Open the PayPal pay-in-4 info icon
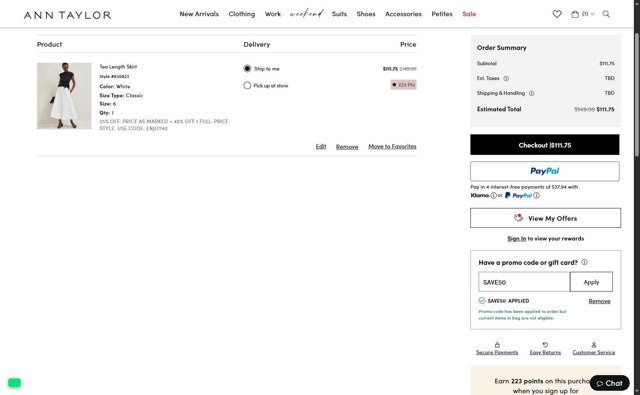This screenshot has width=640, height=395. (536, 195)
